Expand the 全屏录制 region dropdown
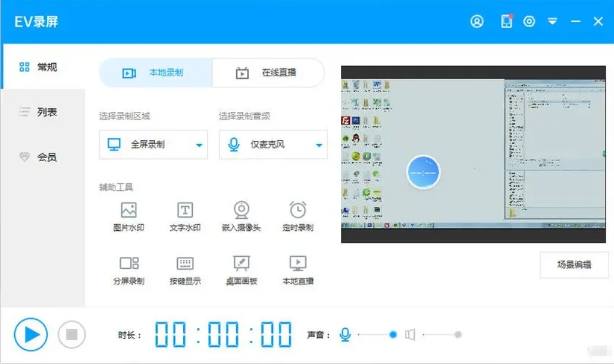Viewport: 614px width, 364px height. [153, 145]
